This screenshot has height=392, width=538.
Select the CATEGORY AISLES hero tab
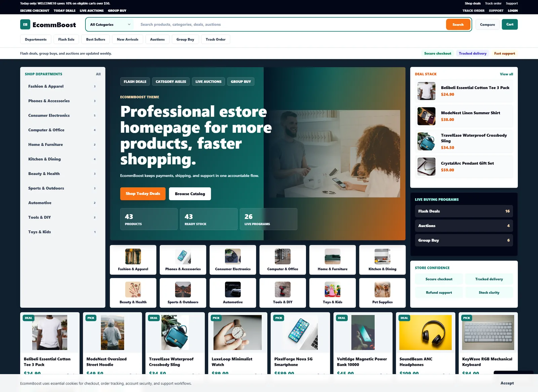pos(171,82)
